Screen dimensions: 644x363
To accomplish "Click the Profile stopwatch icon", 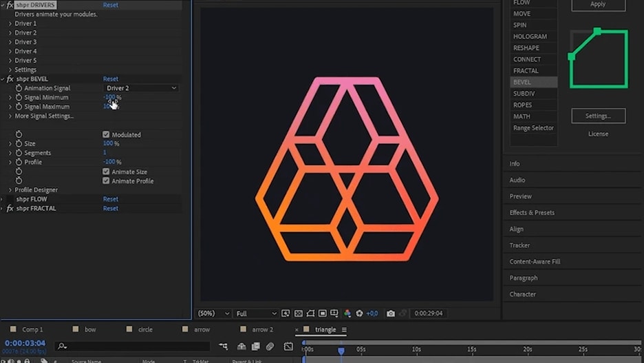I will point(19,162).
